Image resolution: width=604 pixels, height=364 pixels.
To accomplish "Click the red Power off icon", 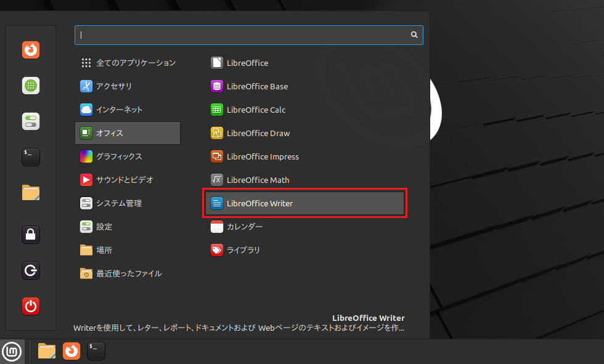I will pyautogui.click(x=31, y=306).
